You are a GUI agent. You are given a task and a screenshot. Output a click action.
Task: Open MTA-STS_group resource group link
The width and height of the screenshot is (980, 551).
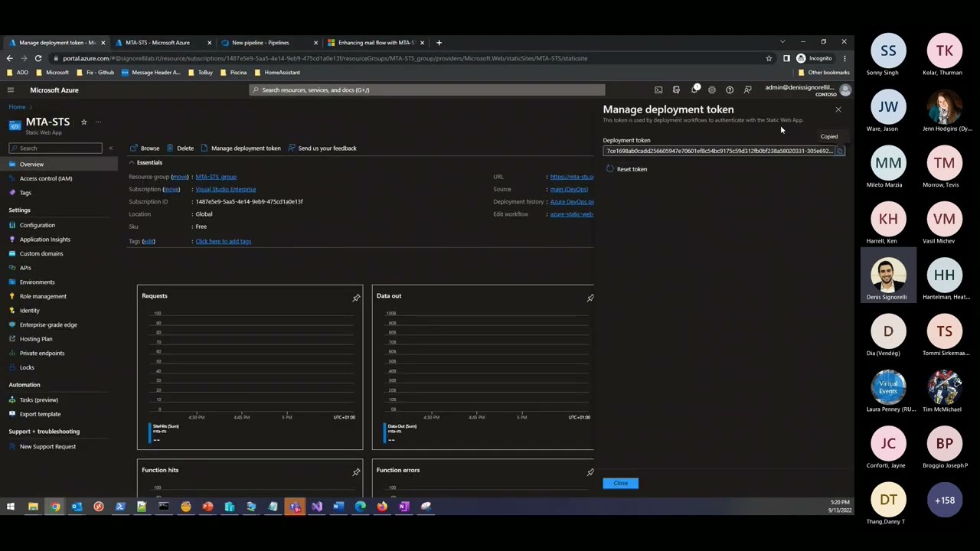216,177
